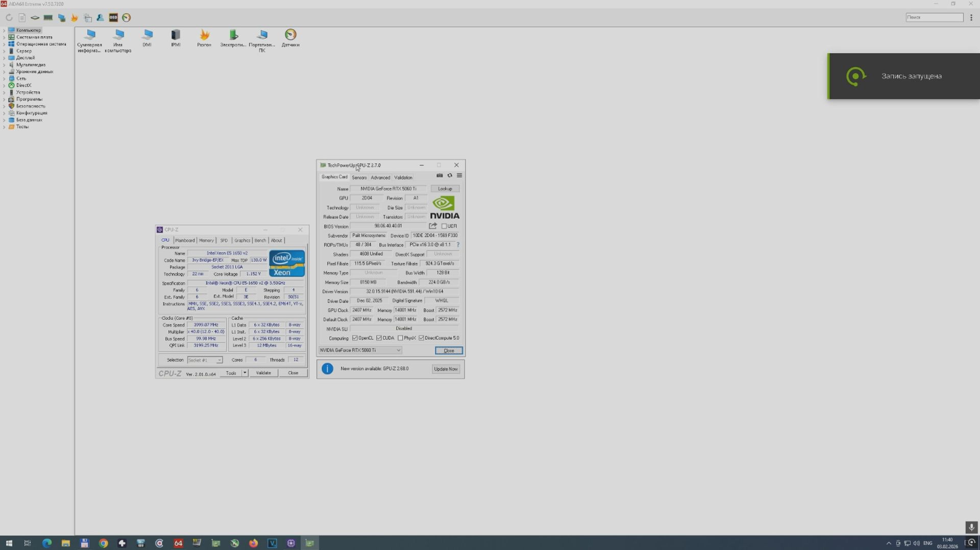Open the Socket #1 selection dropdown in CPU-Z
980x550 pixels.
(219, 360)
